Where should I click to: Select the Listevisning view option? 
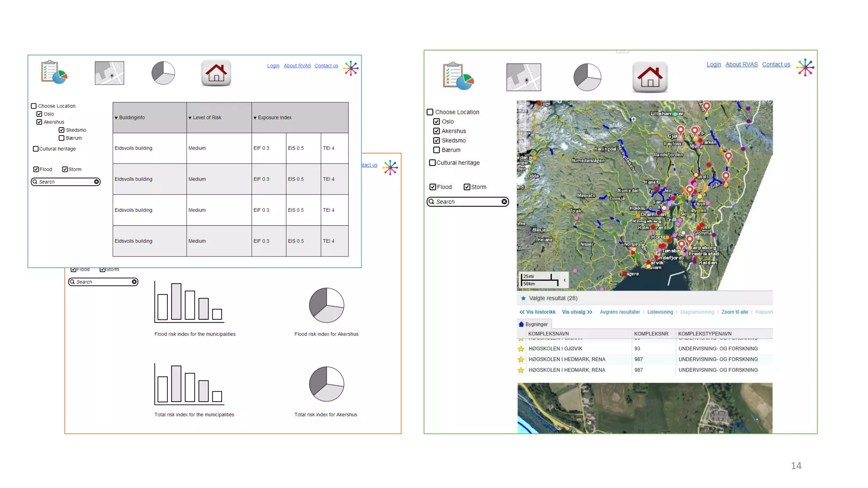pyautogui.click(x=660, y=312)
